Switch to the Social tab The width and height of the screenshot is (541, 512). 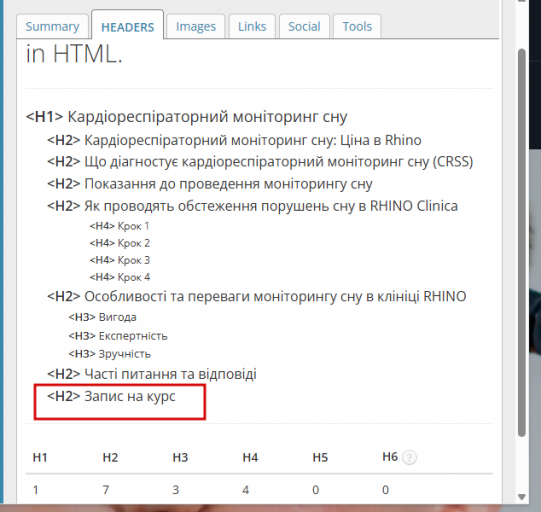coord(304,27)
